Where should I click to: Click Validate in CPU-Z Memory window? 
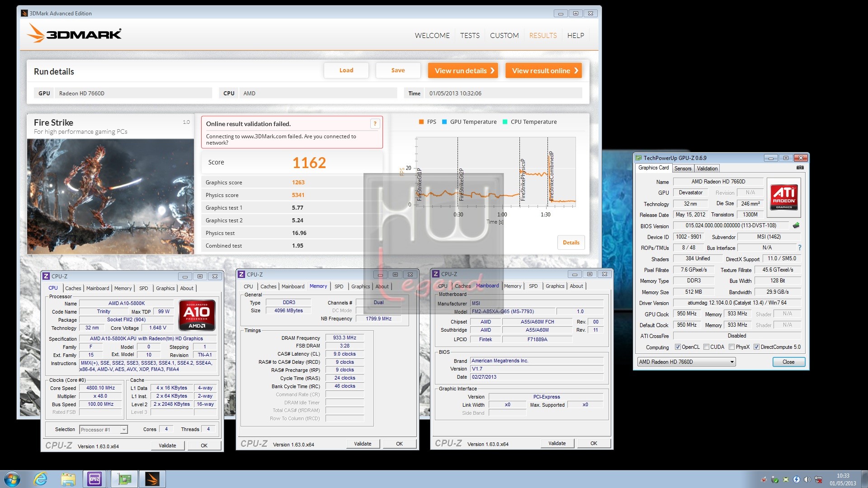363,444
